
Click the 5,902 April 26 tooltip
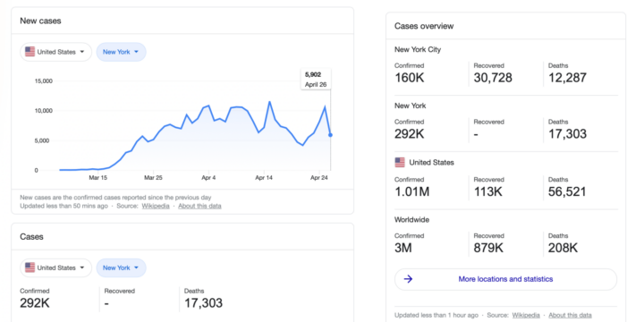[x=316, y=80]
